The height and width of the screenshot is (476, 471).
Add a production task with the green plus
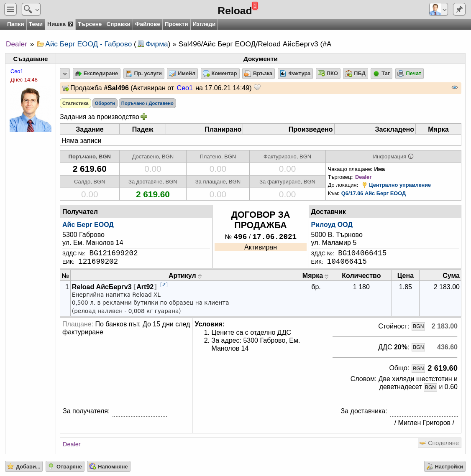pyautogui.click(x=144, y=117)
